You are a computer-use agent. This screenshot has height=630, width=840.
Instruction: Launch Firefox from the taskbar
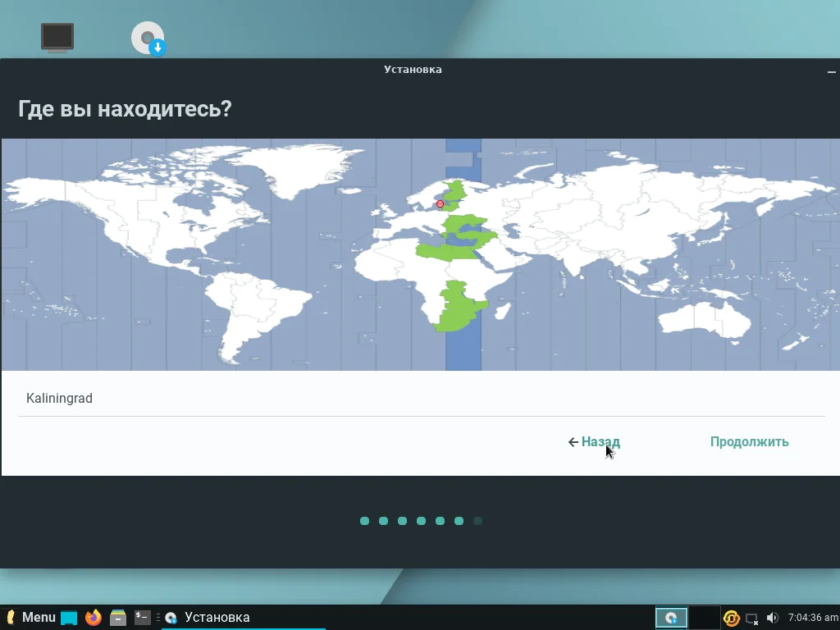pos(94,617)
